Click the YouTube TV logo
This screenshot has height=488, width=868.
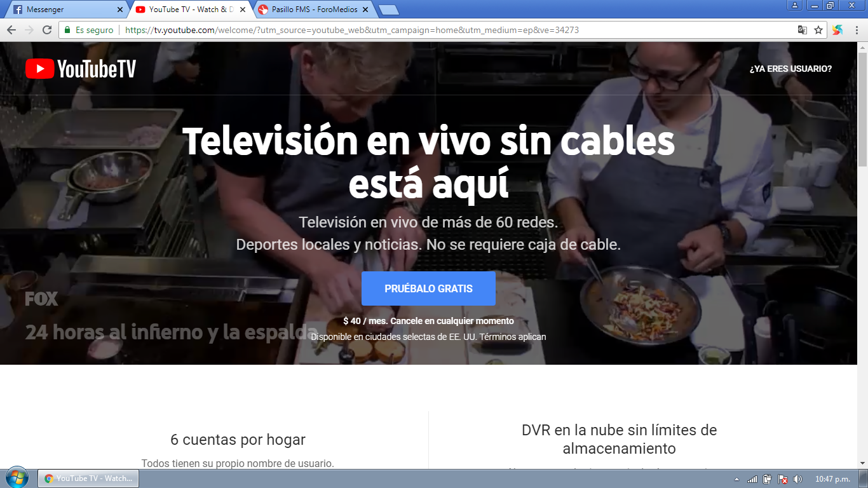[x=81, y=69]
